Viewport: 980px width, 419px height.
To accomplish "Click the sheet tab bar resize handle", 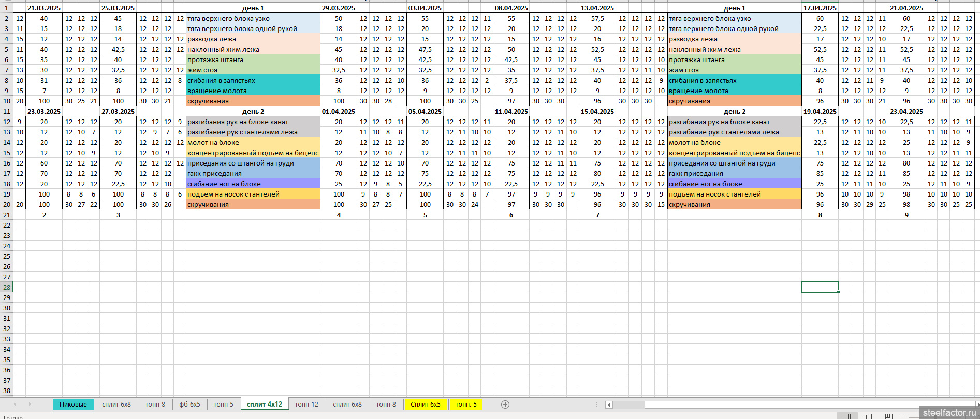I will pos(597,405).
